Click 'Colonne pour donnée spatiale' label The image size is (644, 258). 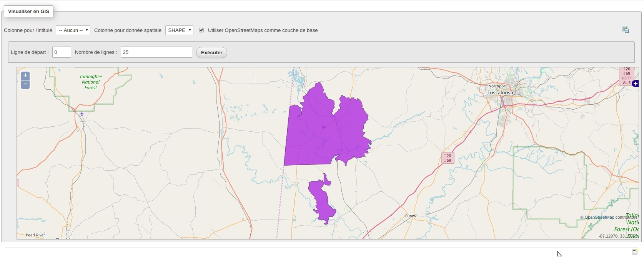(128, 30)
